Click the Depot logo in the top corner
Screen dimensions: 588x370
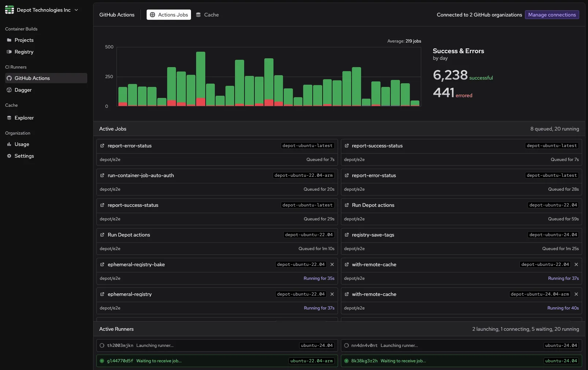[x=10, y=10]
